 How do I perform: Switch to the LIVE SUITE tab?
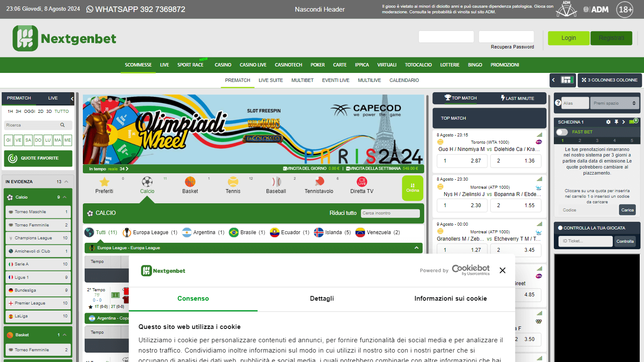point(270,80)
